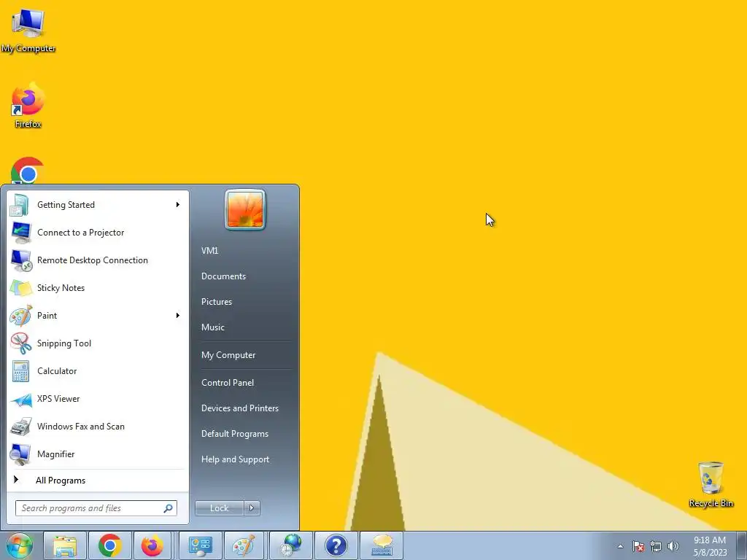
Task: Launch Remote Desktop Connection
Action: point(97,260)
